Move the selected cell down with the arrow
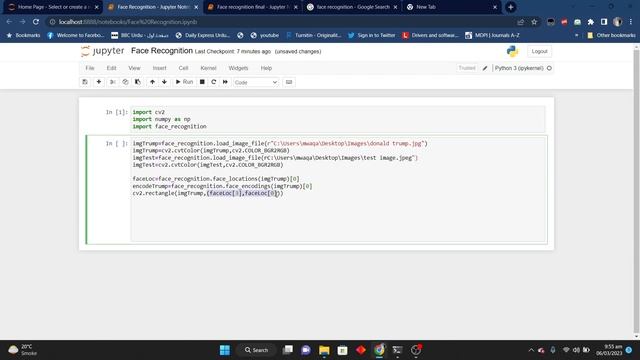640x360 pixels. (x=164, y=82)
